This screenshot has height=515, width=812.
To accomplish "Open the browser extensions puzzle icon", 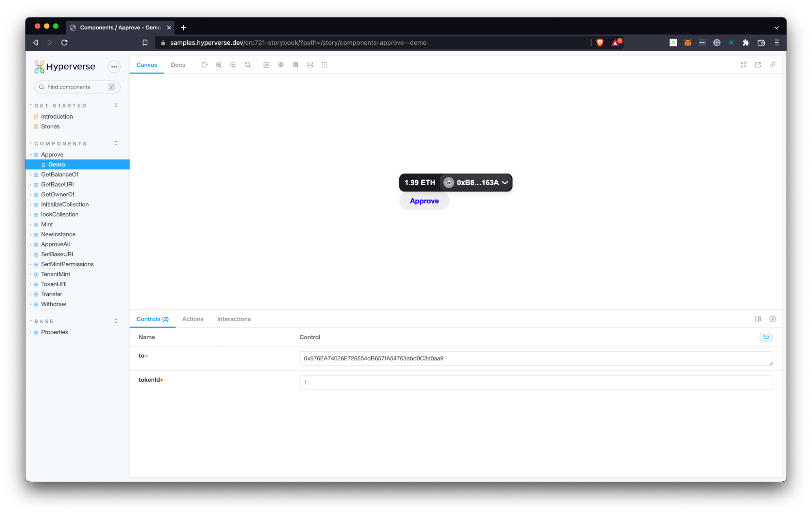I will (746, 43).
